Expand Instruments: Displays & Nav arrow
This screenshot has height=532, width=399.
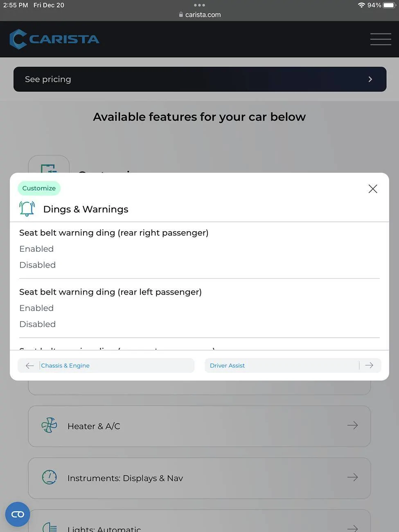pyautogui.click(x=352, y=477)
